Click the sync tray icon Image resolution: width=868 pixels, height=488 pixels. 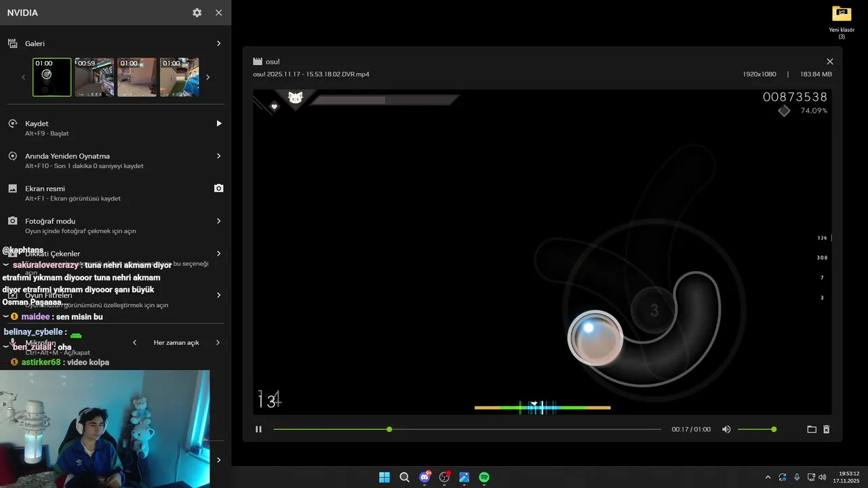point(783,477)
